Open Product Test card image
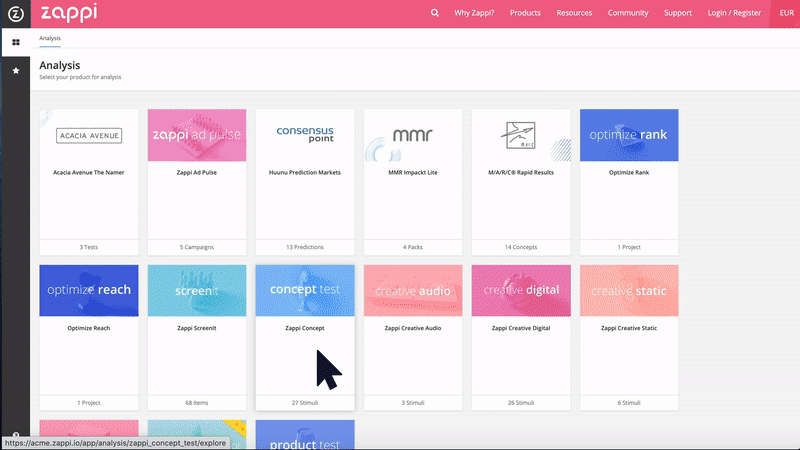 point(305,435)
